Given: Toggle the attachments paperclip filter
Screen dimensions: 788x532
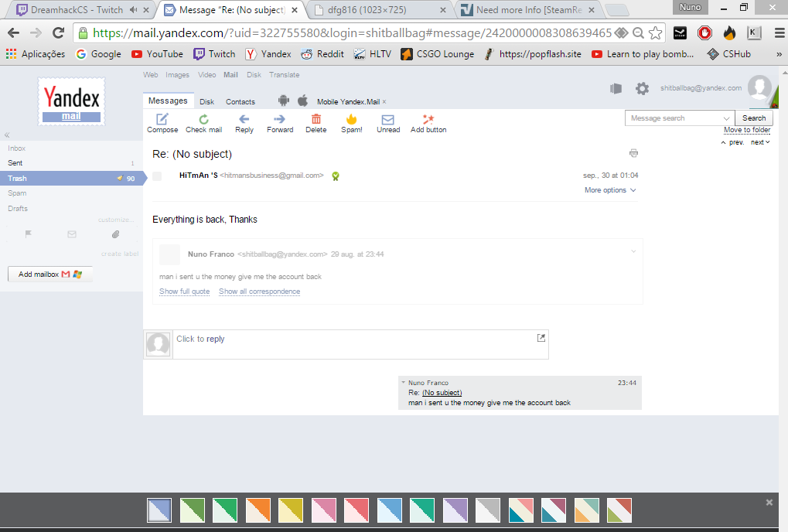Looking at the screenshot, I should click(x=115, y=234).
